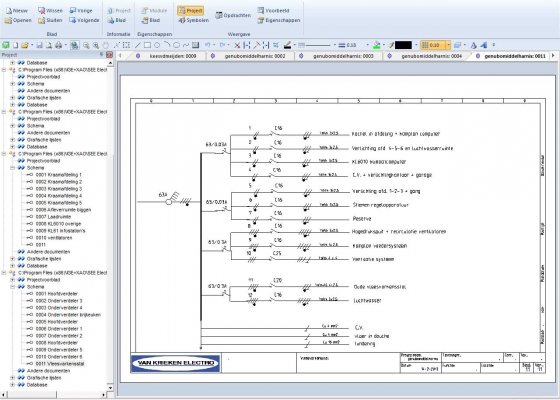The image size is (560, 400).
Task: Collapse the Schema node above 0001 Kraamafdeling 1
Action: pyautogui.click(x=12, y=168)
